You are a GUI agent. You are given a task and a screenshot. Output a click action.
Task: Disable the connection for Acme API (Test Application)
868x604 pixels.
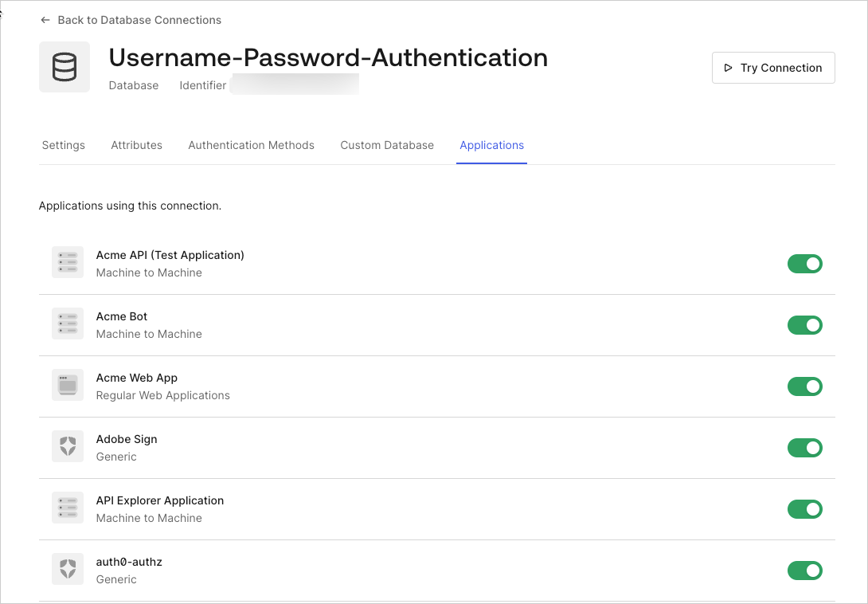[x=805, y=263]
